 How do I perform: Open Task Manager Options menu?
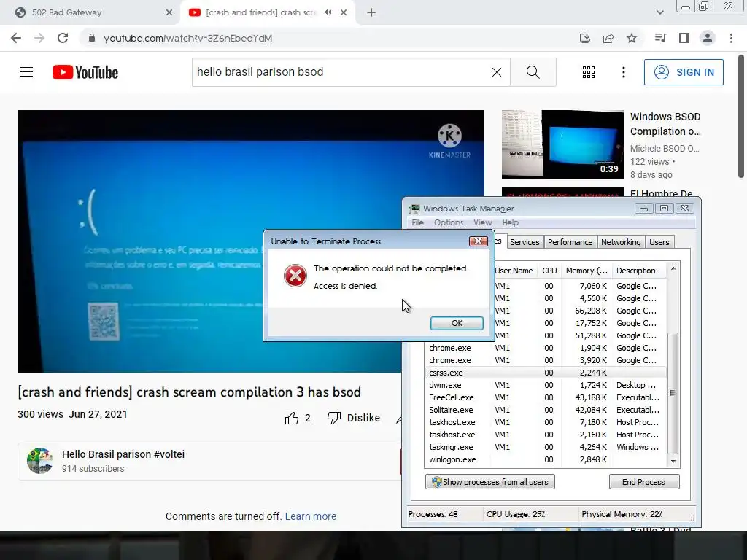[449, 222]
